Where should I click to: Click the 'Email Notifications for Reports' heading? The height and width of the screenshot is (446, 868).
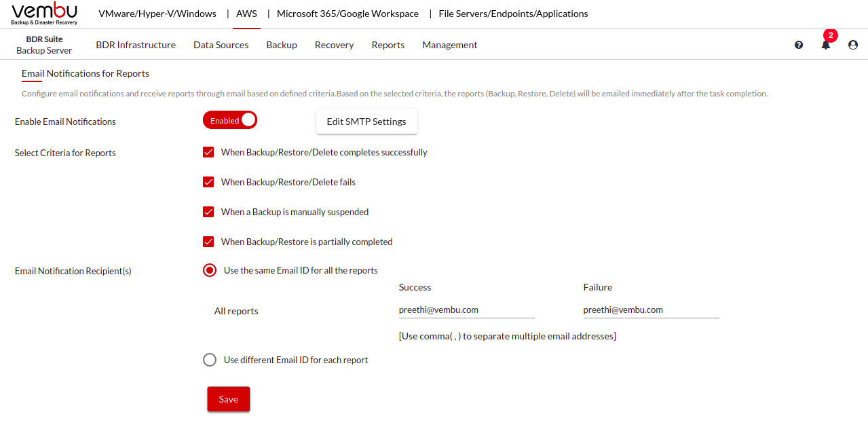coord(86,73)
